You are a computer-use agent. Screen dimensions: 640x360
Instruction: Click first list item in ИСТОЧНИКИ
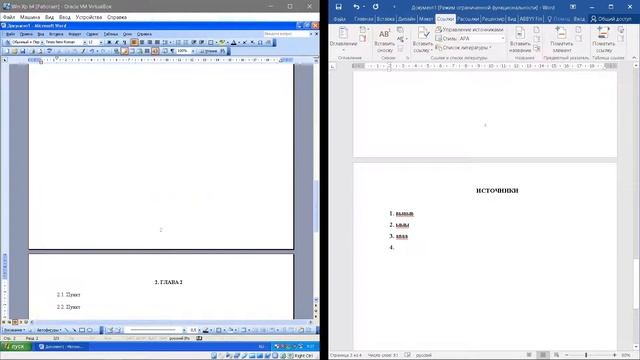click(x=404, y=213)
